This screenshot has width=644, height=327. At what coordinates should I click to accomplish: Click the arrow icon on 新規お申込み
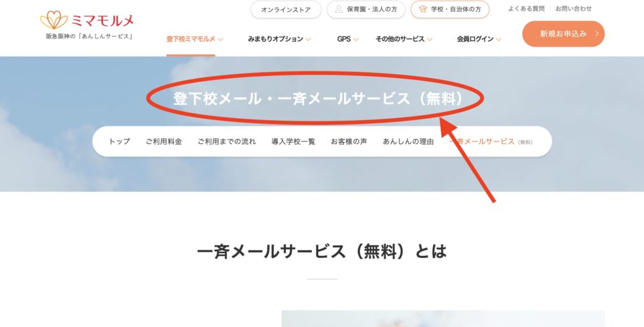[597, 34]
